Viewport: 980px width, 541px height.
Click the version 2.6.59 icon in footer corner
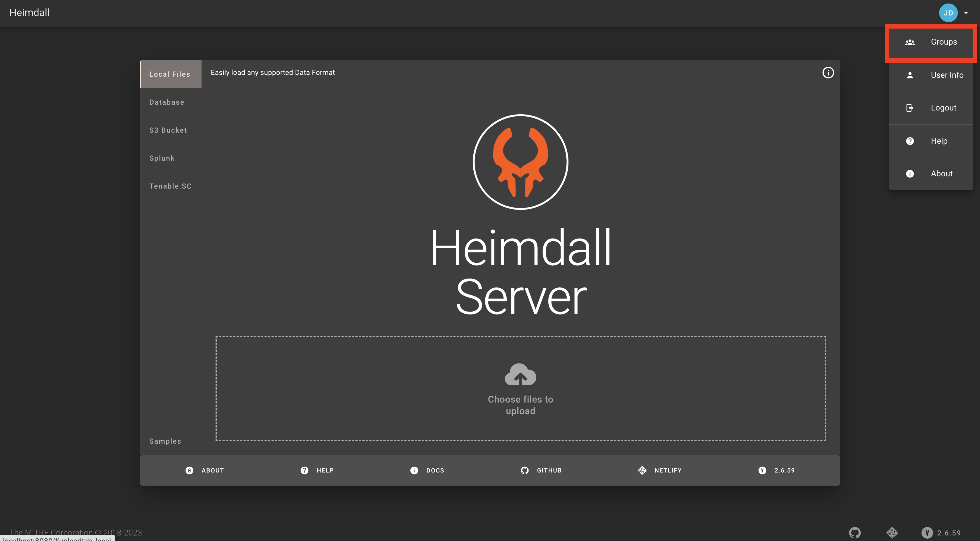click(927, 533)
